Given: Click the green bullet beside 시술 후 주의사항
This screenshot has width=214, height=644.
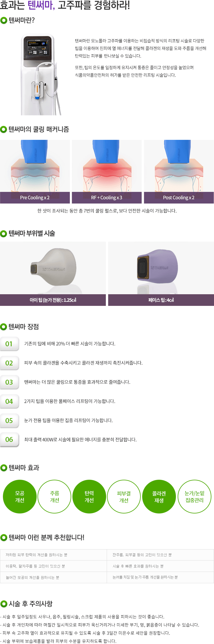Looking at the screenshot, I should [4, 604].
